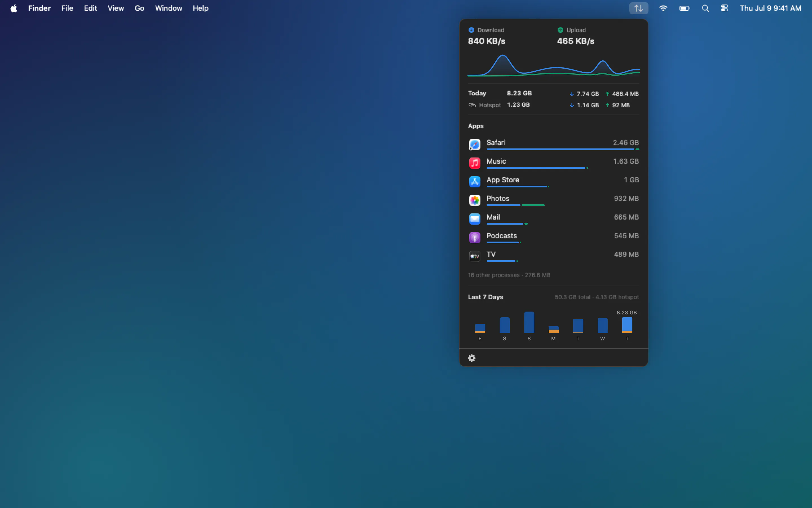Click the Monday usage bar in the chart
The width and height of the screenshot is (812, 508).
(553, 330)
